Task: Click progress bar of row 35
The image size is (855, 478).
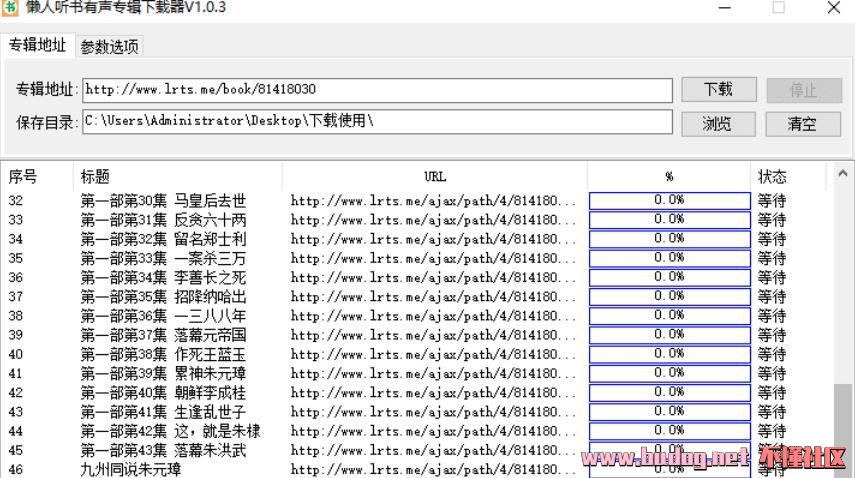Action: point(669,258)
